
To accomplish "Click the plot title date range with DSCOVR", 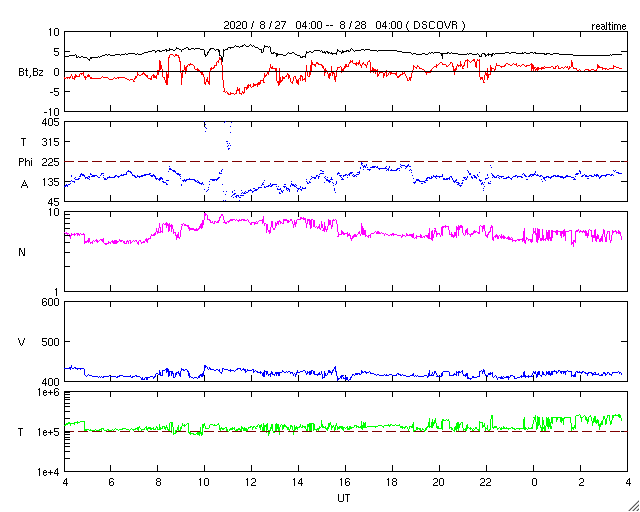I will 344,25.
